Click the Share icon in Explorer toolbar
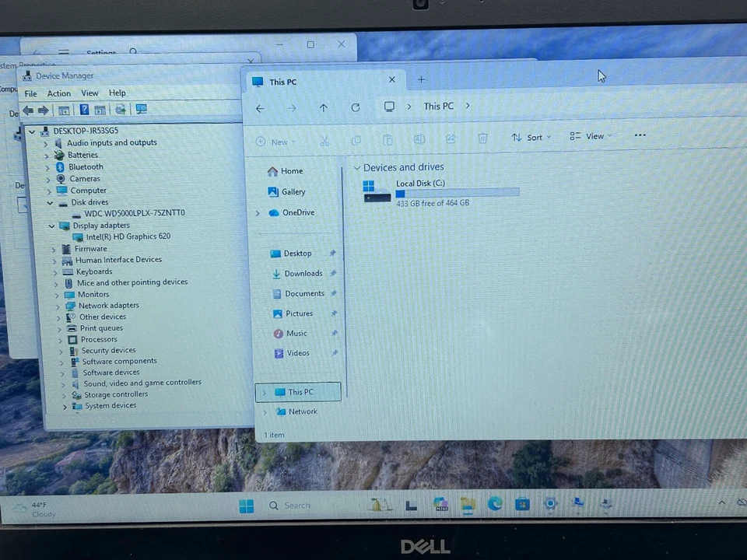Image resolution: width=747 pixels, height=560 pixels. [x=451, y=138]
